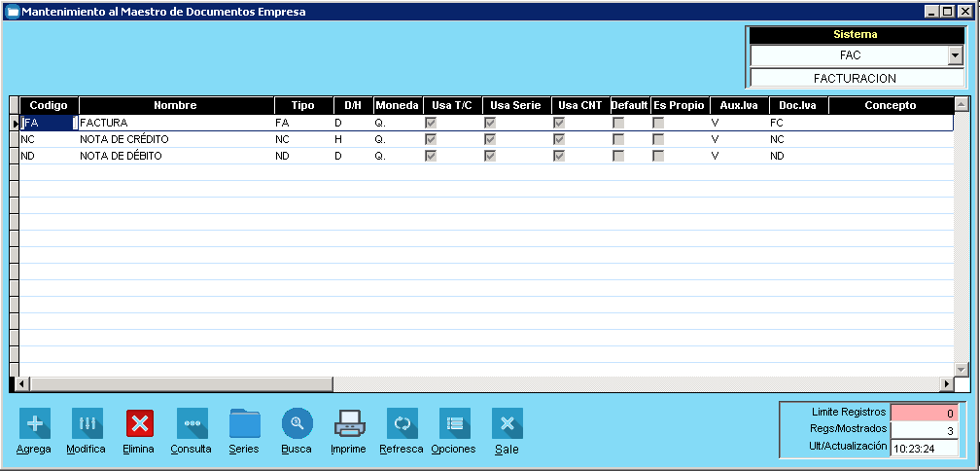980x471 pixels.
Task: Click the red Elimina X icon
Action: [x=140, y=423]
